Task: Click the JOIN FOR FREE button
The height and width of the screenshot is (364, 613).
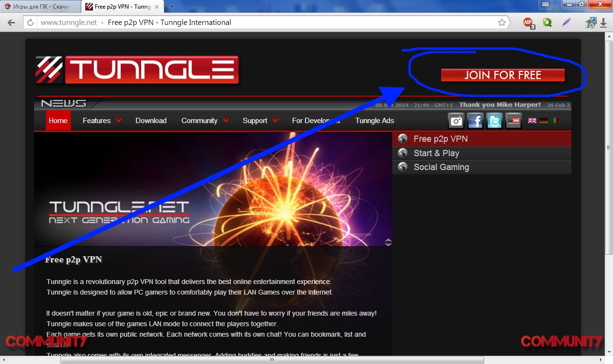Action: click(x=502, y=75)
